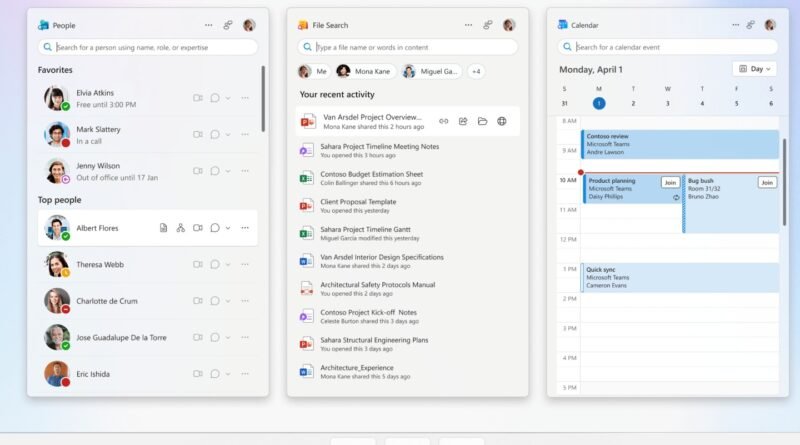
Task: Expand chat options dropdown for Mark Slattery
Action: (x=228, y=135)
